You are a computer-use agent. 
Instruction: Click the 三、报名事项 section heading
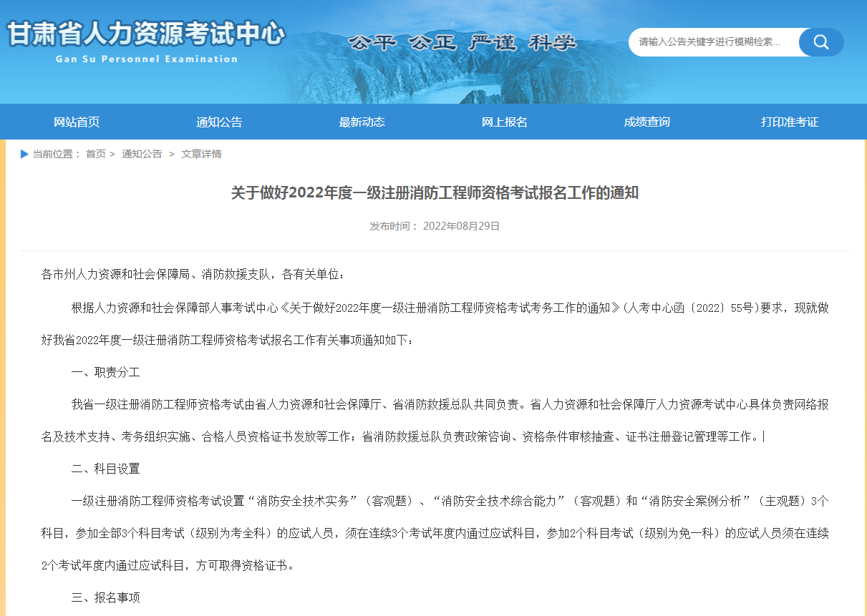pos(105,597)
